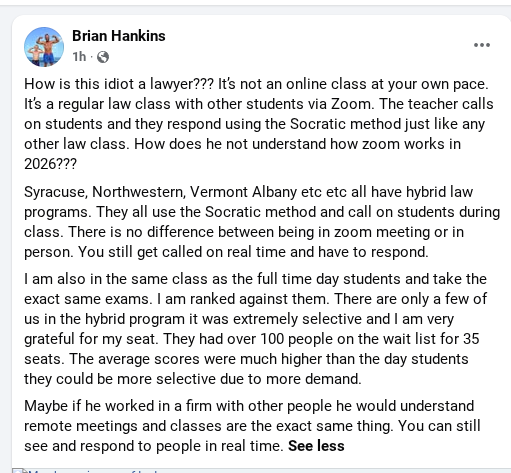The image size is (511, 473).
Task: Collapse the post with See less
Action: (316, 446)
